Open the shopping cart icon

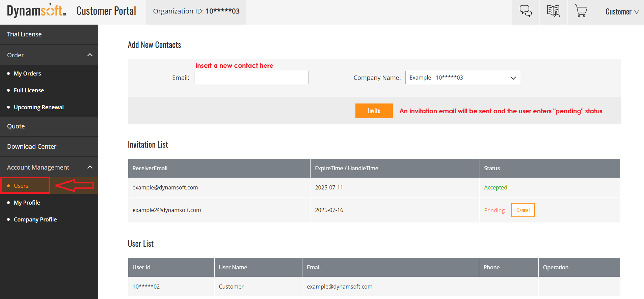tap(581, 11)
